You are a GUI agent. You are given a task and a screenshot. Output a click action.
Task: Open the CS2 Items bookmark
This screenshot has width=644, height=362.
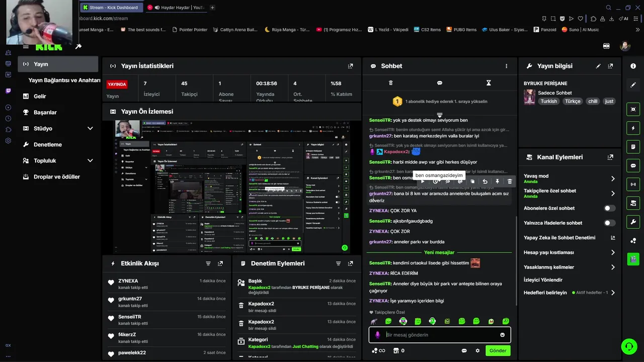(427, 30)
